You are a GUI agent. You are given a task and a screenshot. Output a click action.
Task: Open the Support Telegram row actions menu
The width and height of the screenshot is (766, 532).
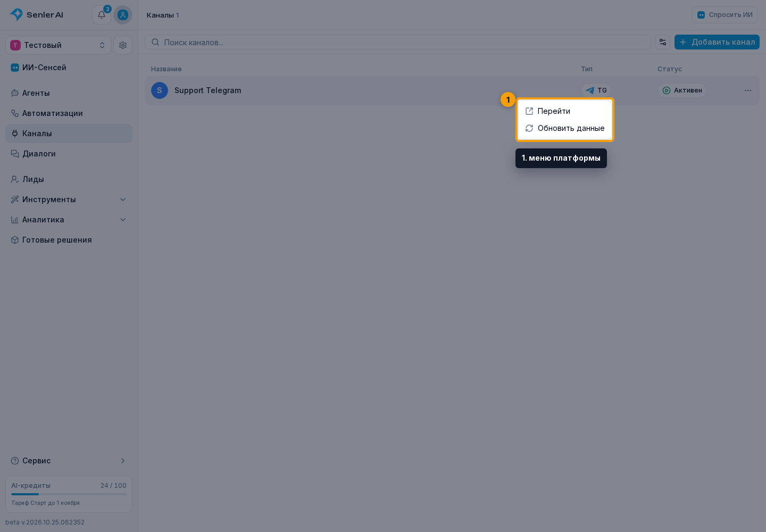[x=748, y=90]
